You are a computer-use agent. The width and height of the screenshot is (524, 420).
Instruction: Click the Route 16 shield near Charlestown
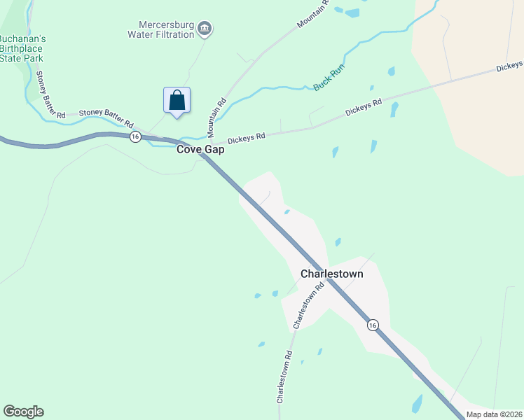pos(373,325)
